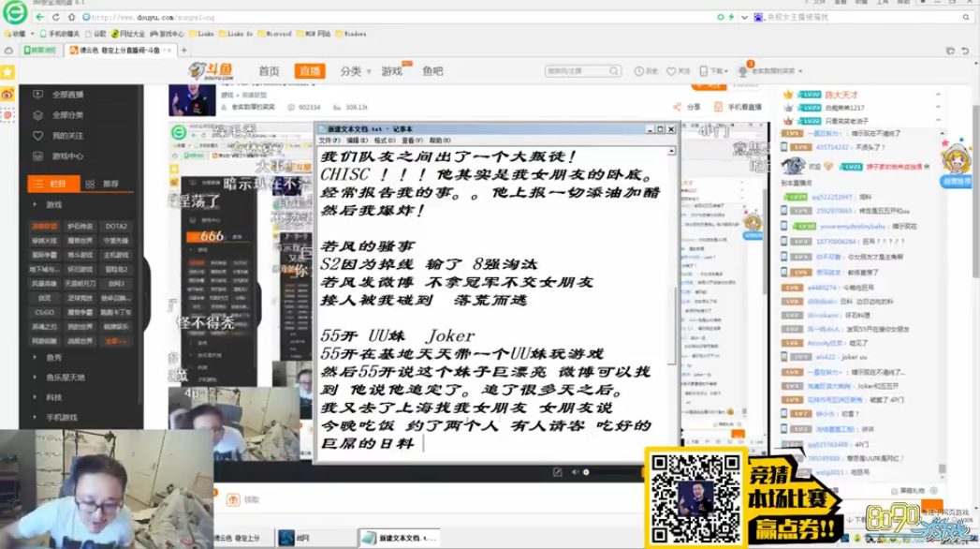Open 关注 heart icon in the Douyu header
Viewport: 980px width, 549px height.
click(x=671, y=71)
